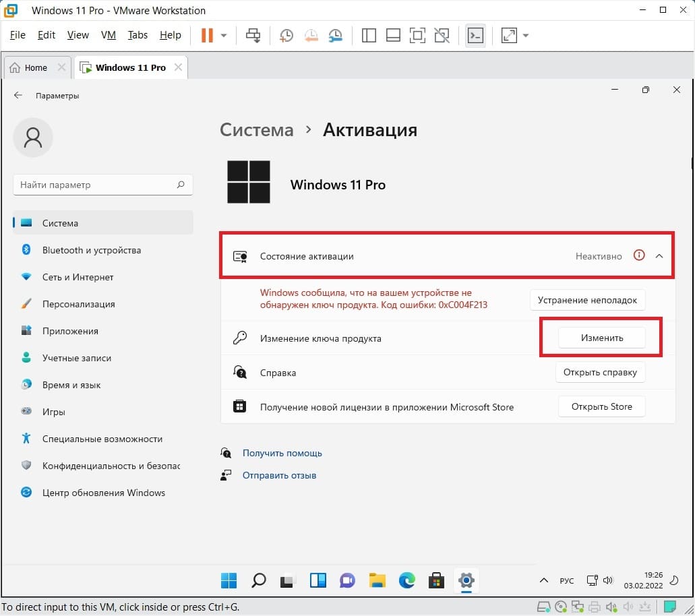Open Учетные записи settings
Screen dimensions: 695x616
coord(103,358)
